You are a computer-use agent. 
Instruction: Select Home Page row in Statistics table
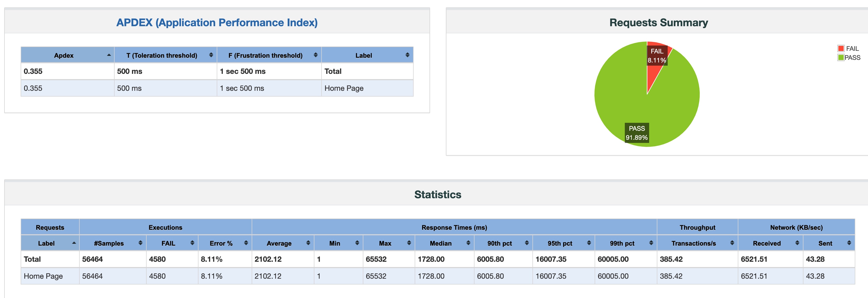(43, 276)
